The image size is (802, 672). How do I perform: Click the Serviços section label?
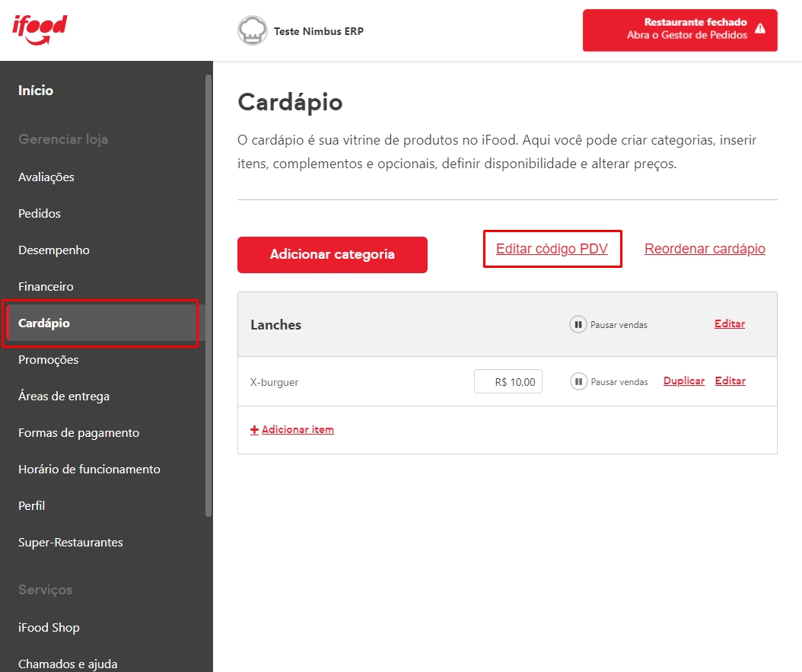click(46, 590)
